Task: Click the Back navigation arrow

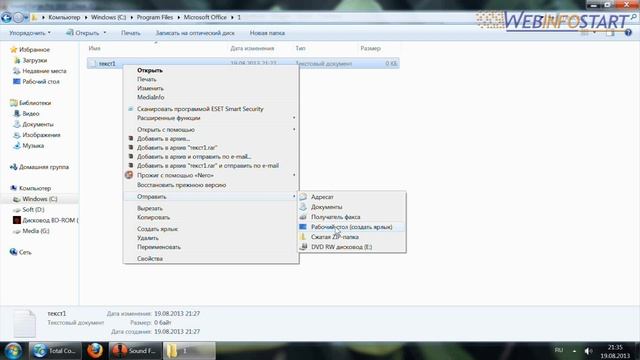Action: pyautogui.click(x=6, y=18)
